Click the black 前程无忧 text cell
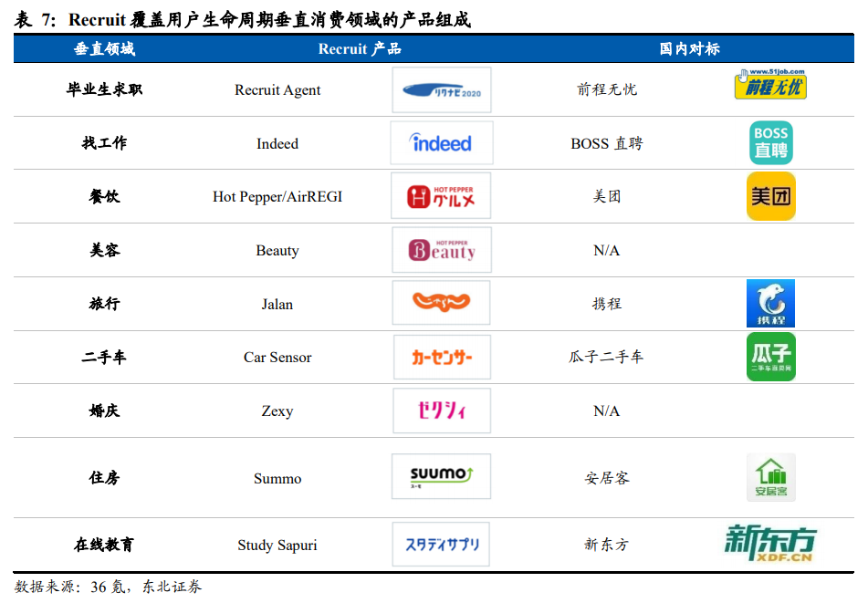Screen dimensions: 868x603 click(607, 89)
